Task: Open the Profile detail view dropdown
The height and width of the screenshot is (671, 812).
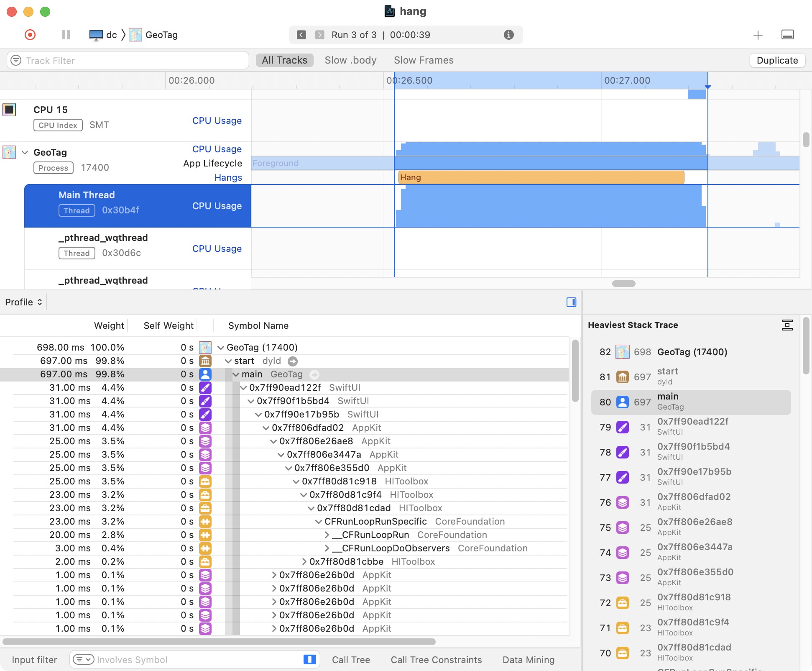Action: (23, 302)
